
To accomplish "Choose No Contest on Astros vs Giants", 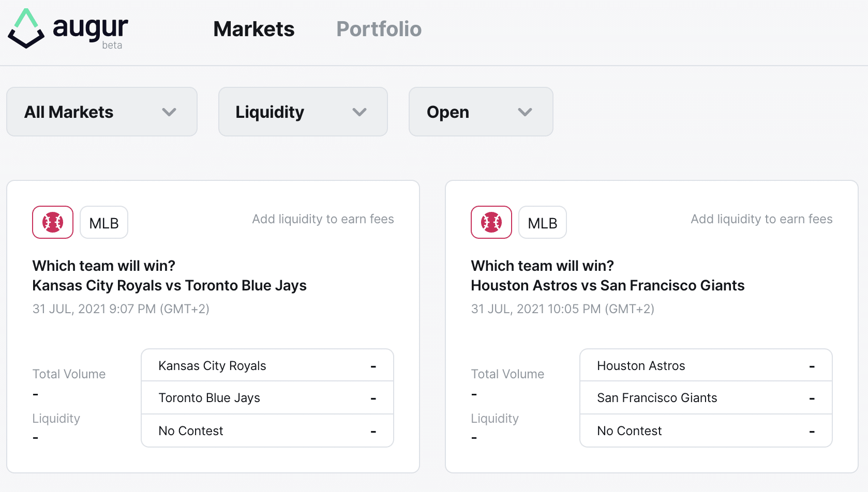I will pyautogui.click(x=706, y=431).
